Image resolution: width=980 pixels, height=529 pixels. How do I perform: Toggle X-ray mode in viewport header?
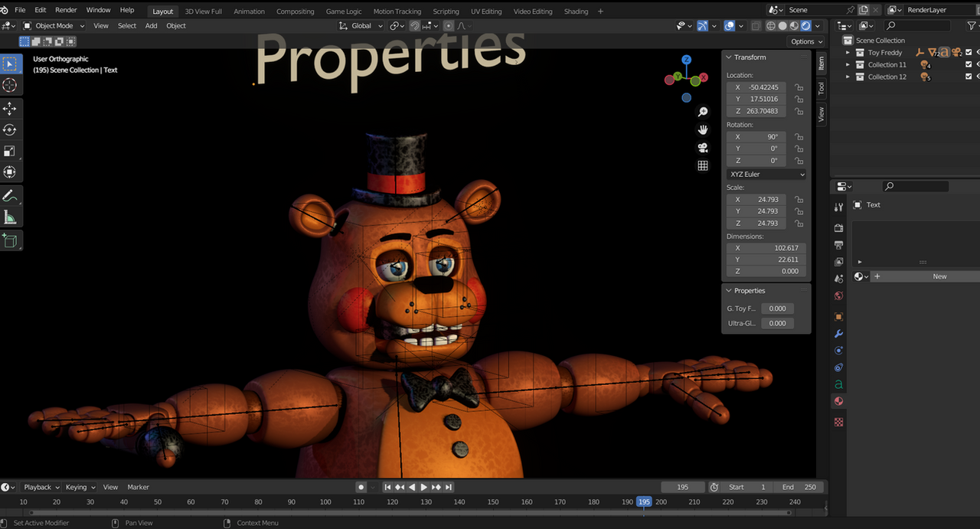point(756,26)
